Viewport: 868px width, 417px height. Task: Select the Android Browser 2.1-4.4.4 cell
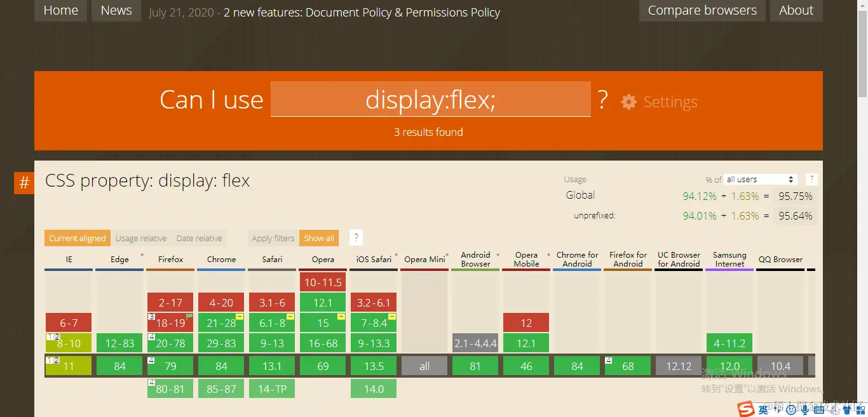click(475, 343)
